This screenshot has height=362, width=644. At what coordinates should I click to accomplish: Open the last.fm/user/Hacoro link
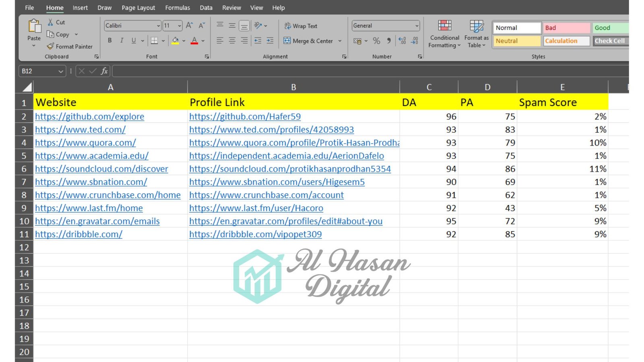[256, 208]
